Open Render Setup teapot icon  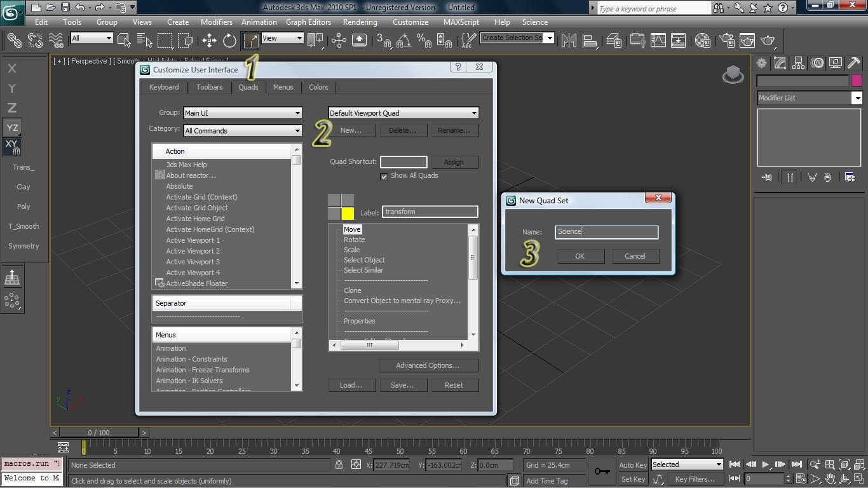(726, 41)
